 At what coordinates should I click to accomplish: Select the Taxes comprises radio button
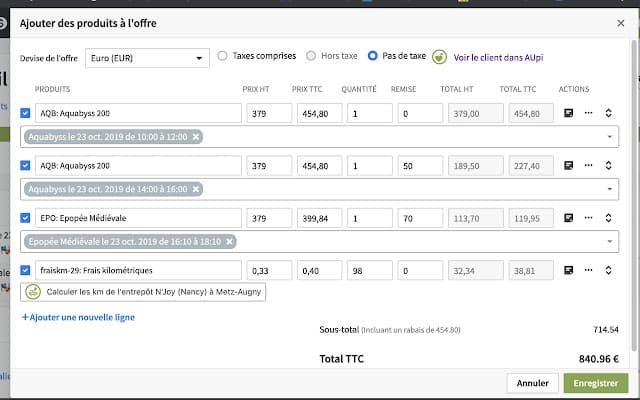pos(222,56)
